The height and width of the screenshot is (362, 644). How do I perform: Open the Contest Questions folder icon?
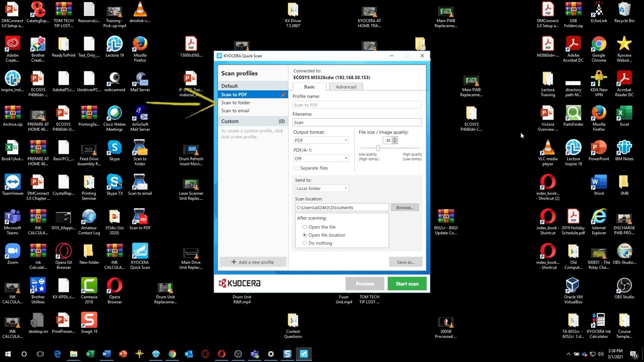(293, 326)
